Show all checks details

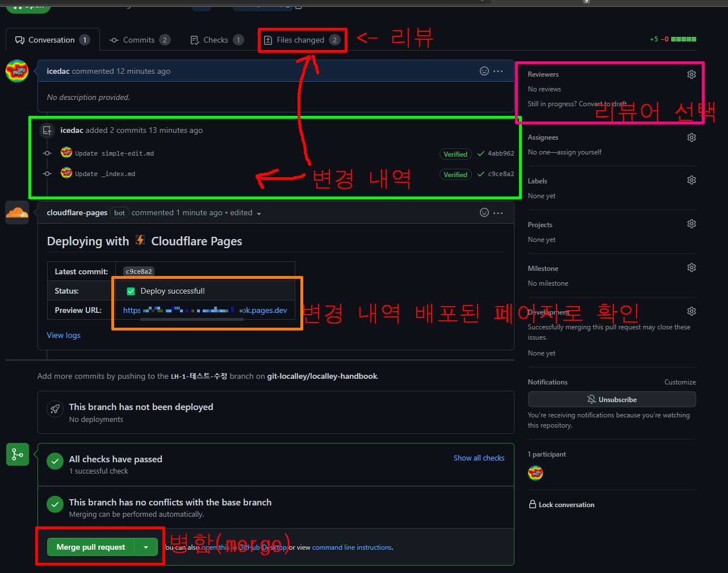click(x=479, y=458)
